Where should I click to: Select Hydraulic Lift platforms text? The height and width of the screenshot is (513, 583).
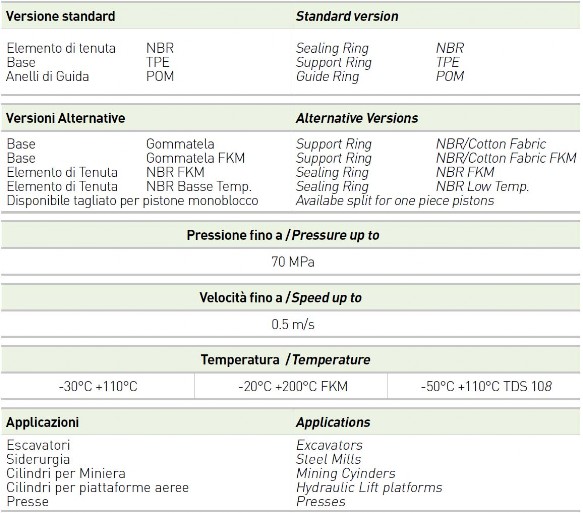point(369,487)
